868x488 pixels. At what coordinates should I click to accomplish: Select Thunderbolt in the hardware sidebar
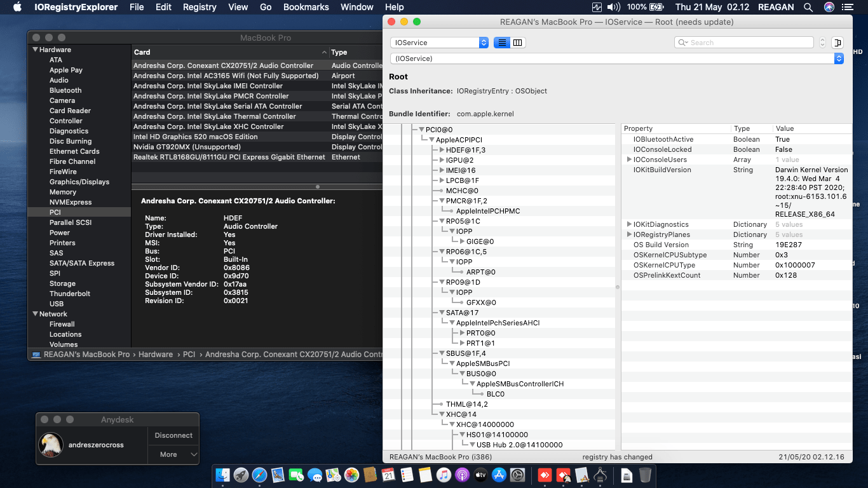click(x=70, y=294)
